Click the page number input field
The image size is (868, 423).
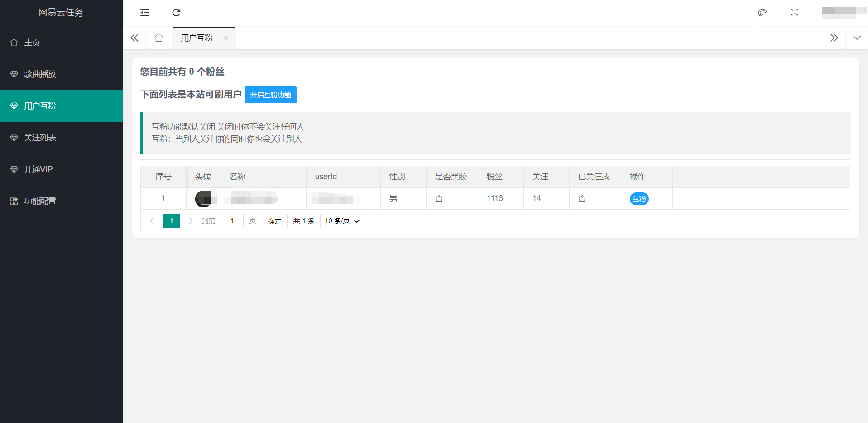pos(232,221)
